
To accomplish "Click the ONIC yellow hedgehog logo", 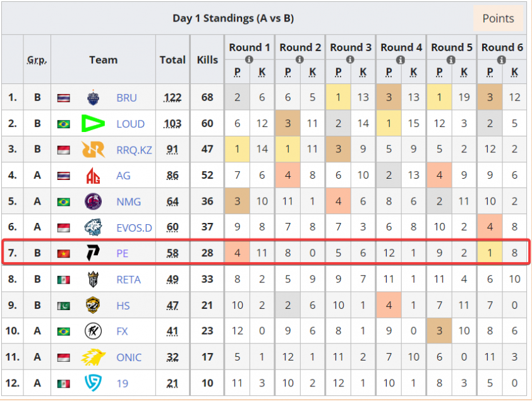I will (x=93, y=357).
